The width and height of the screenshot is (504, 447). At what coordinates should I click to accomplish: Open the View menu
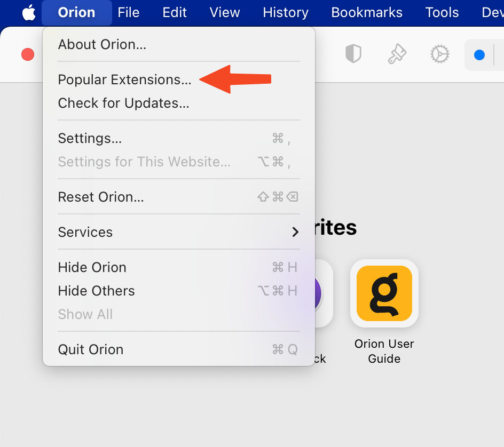pyautogui.click(x=225, y=13)
